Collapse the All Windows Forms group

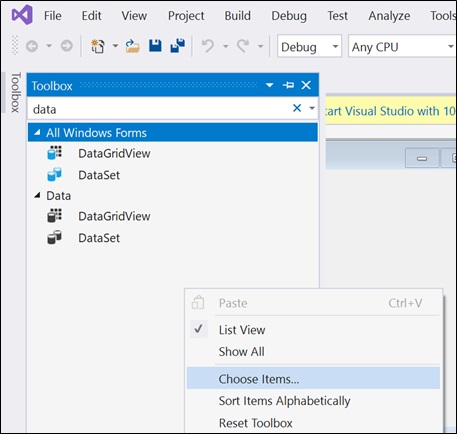[37, 133]
